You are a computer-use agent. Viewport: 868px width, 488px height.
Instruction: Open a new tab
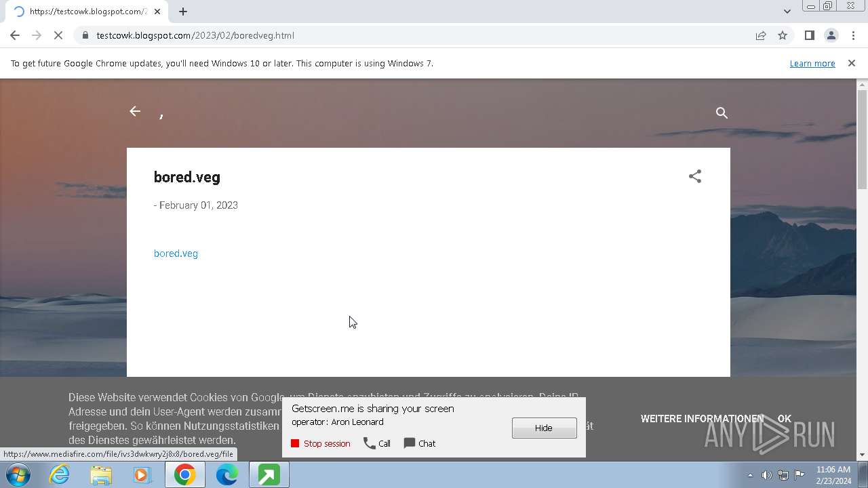coord(183,12)
